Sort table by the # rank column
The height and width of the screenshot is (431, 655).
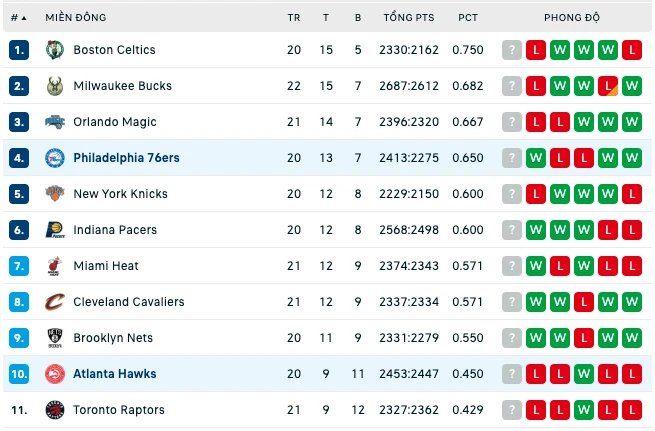tap(18, 18)
